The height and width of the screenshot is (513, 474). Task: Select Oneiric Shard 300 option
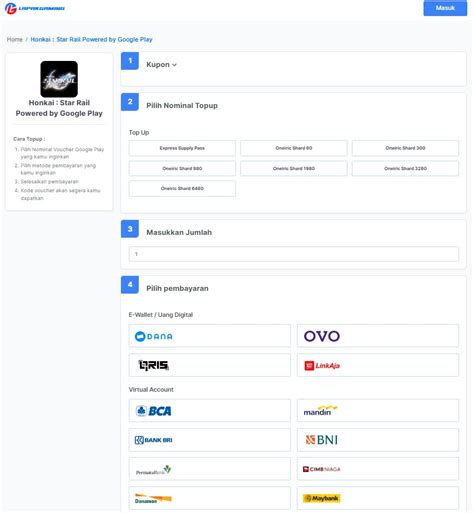405,148
